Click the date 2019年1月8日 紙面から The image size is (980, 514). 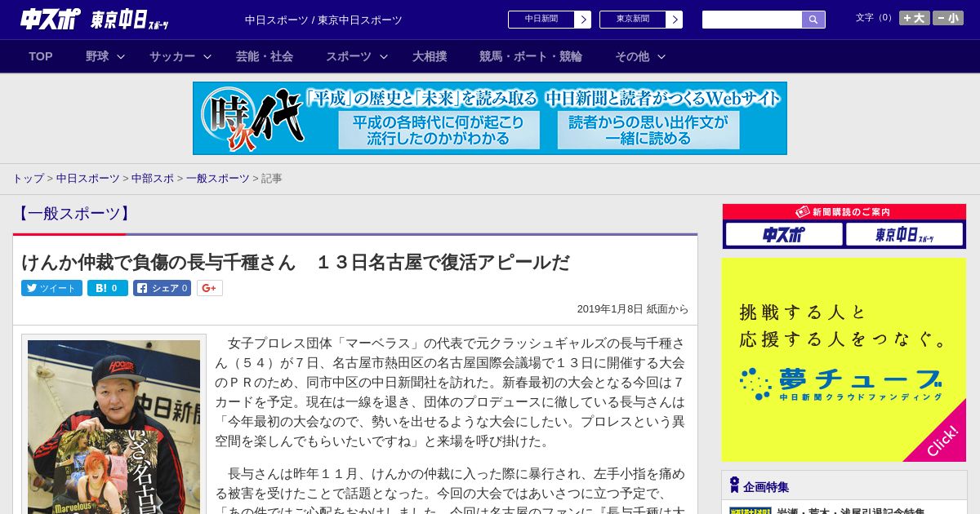click(633, 309)
